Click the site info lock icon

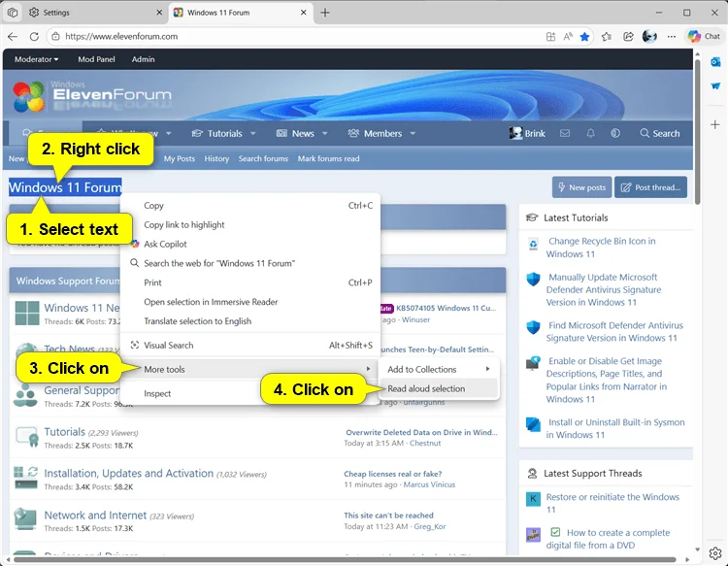(55, 36)
